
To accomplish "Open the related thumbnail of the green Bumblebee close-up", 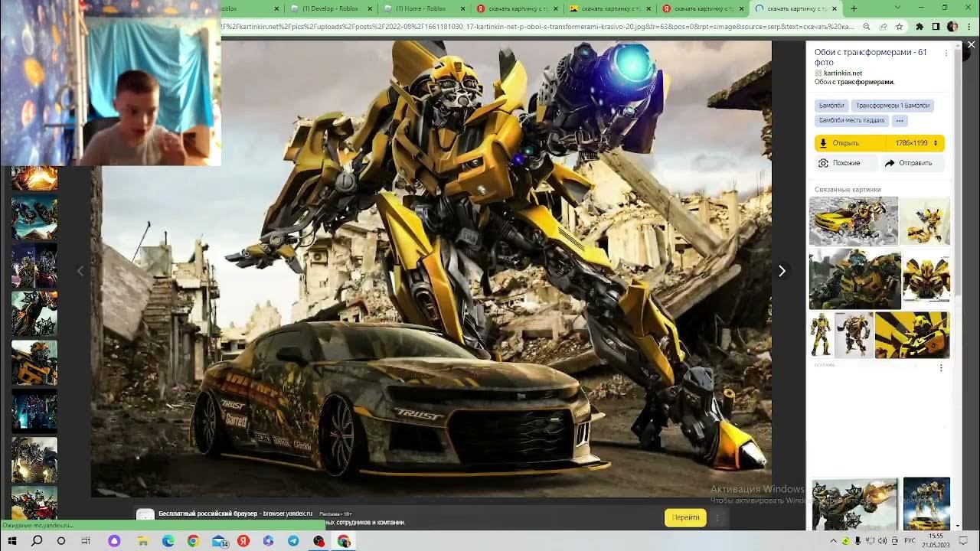I will tap(855, 279).
